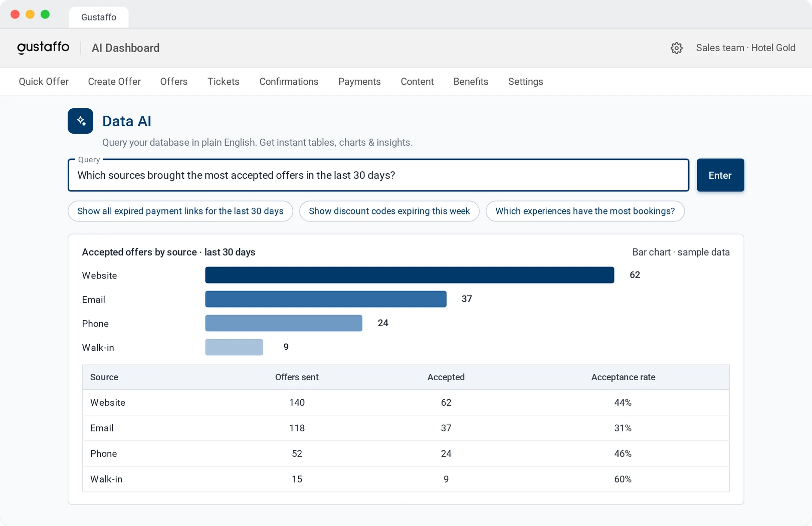Screen dimensions: 812x526
Task: Open the Settings nav tab
Action: coord(526,82)
